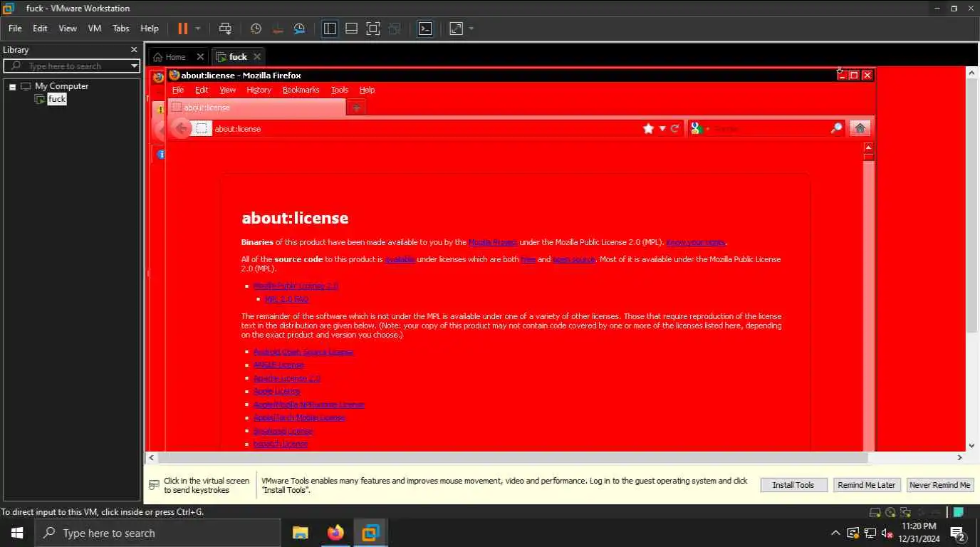Open the VMware Edit menu
980x547 pixels.
pos(40,28)
